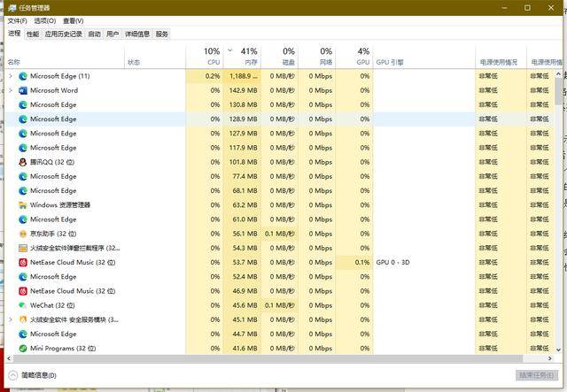Click the Edge icon in the 127.9 MB row
This screenshot has width=567, height=392.
(x=23, y=134)
